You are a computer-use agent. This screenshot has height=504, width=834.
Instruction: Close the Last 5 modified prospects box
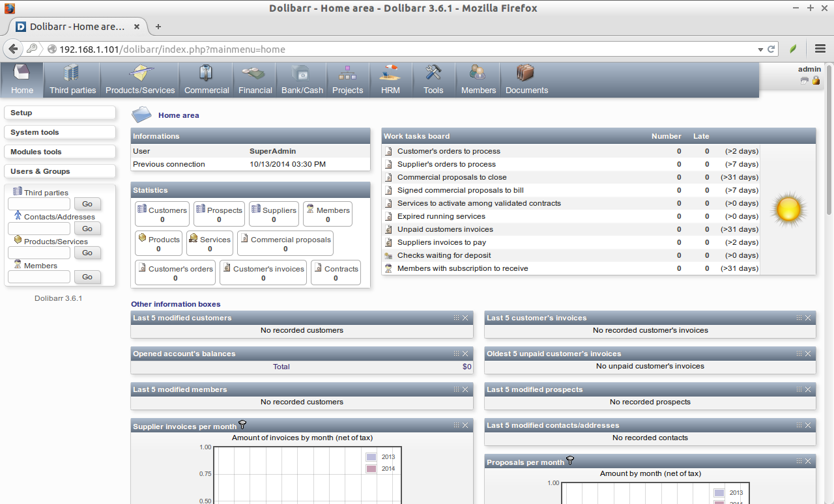pyautogui.click(x=808, y=389)
